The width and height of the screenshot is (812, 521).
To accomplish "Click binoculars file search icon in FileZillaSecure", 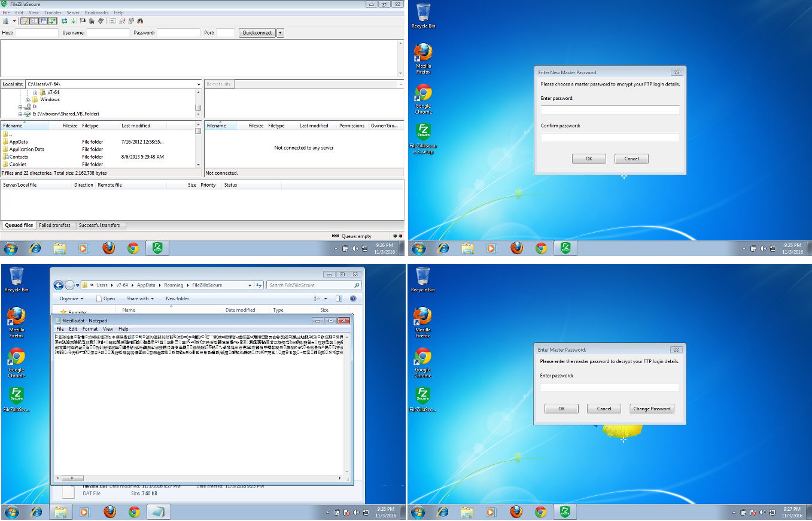I will (139, 21).
